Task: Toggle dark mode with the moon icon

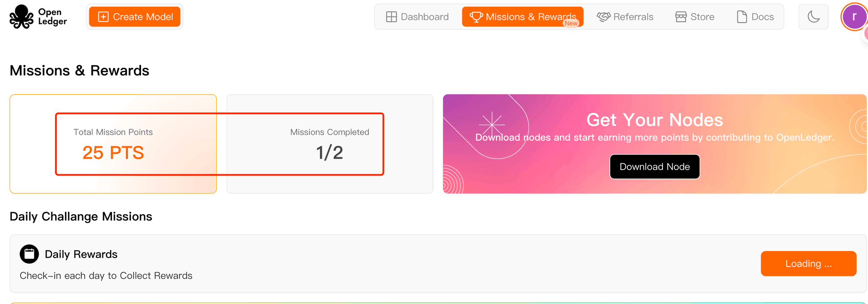Action: click(813, 17)
